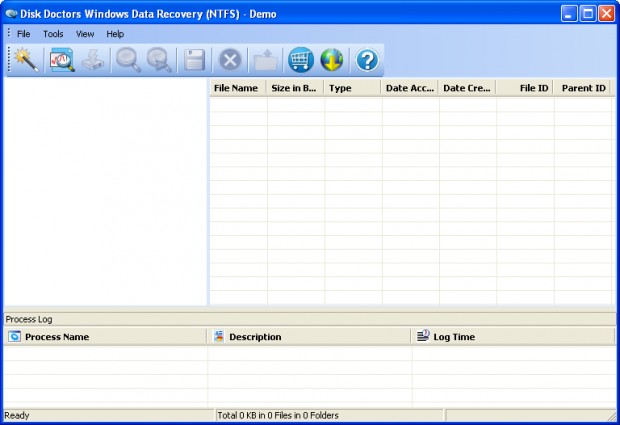Click the Log Time column header
Screen dimensions: 620x425
513,336
